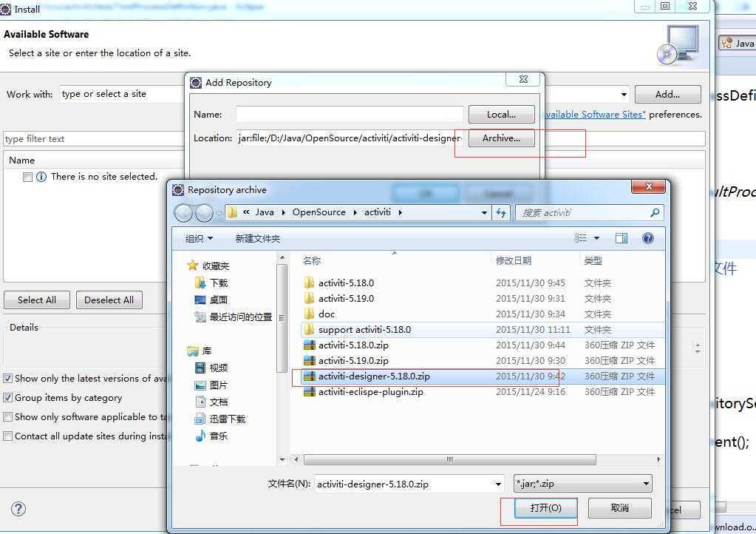Click the forward navigation arrow in Repository archive
This screenshot has width=756, height=534.
tap(204, 213)
